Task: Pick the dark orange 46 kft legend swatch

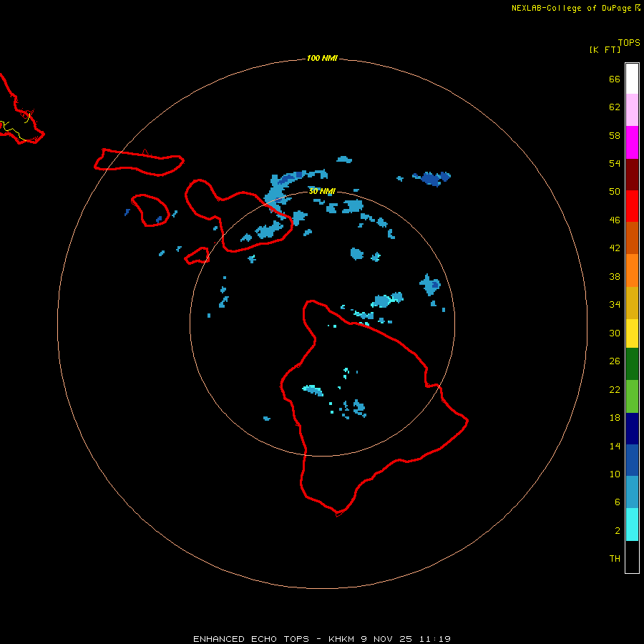Action: coord(632,238)
